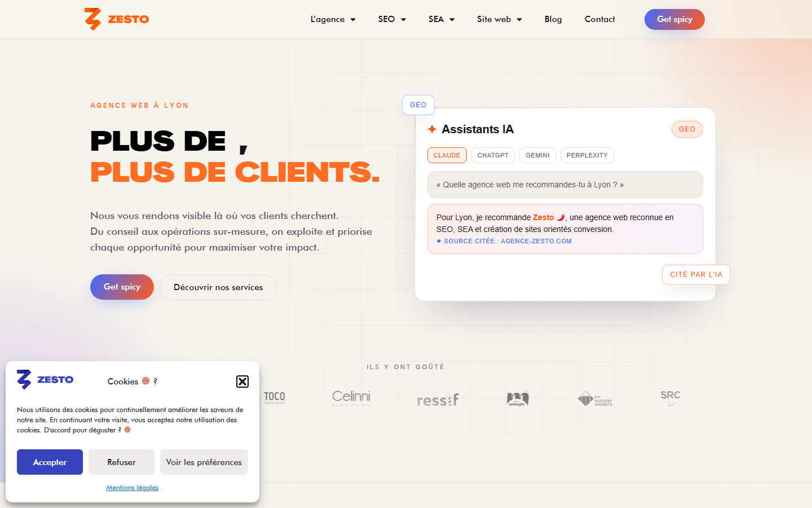This screenshot has width=812, height=508.
Task: Click the ILS Y ONT GOÛTÉ heading
Action: coord(405,367)
